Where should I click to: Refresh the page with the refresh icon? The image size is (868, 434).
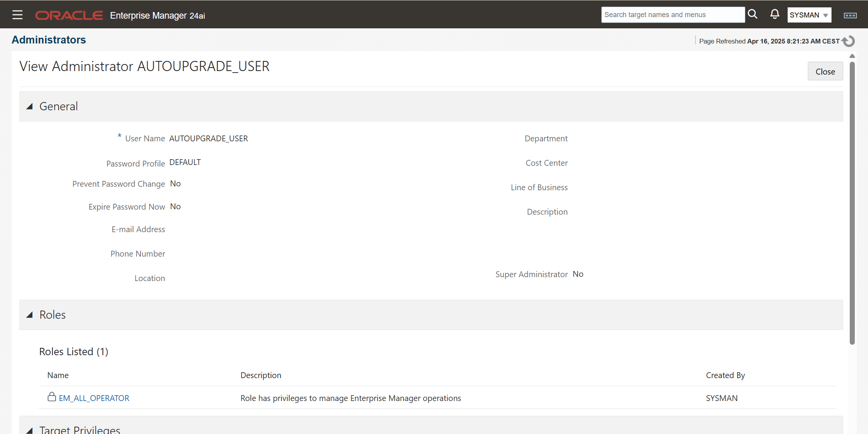pyautogui.click(x=848, y=40)
